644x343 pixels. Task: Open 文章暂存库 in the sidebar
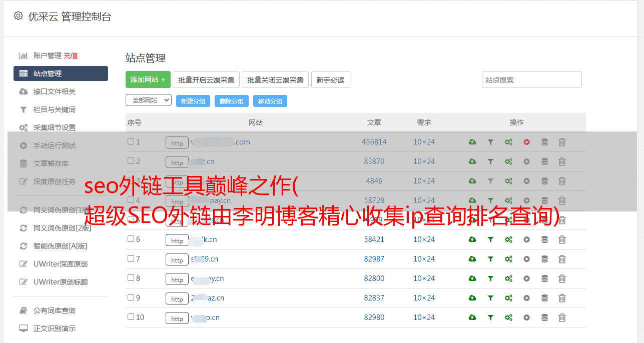click(51, 163)
